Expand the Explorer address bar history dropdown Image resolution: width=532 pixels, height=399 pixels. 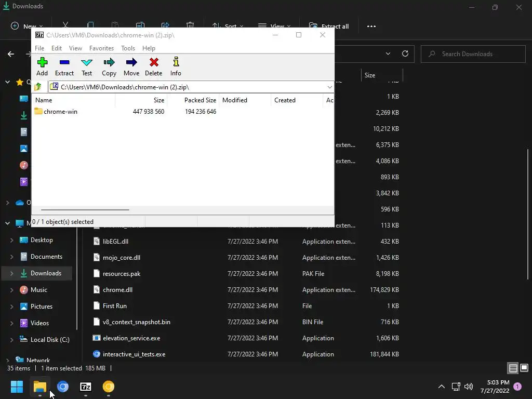pos(388,54)
